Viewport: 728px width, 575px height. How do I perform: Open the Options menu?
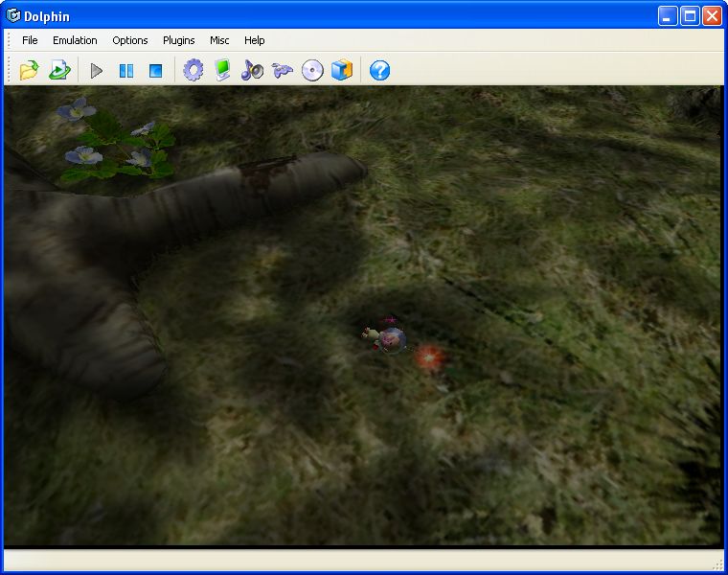pyautogui.click(x=130, y=40)
